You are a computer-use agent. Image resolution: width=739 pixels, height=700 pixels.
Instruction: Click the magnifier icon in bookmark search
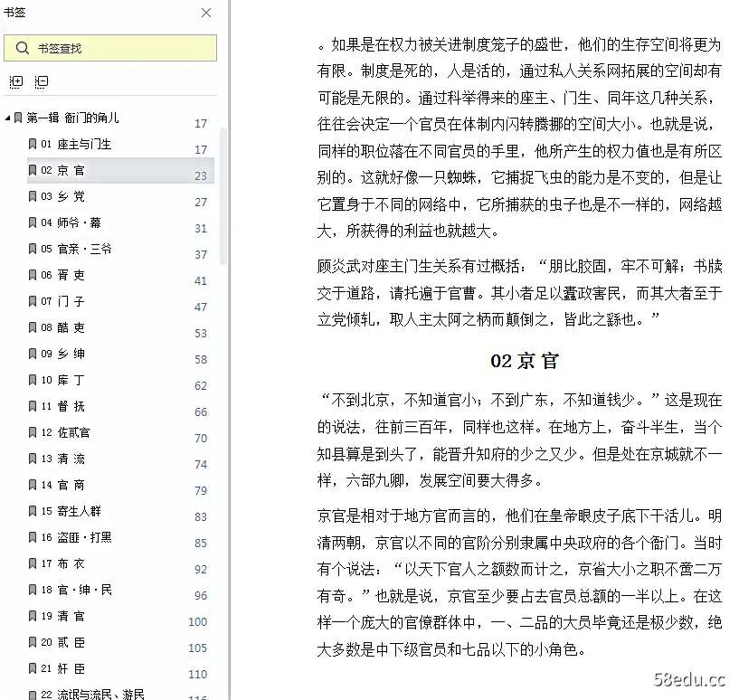[x=22, y=48]
